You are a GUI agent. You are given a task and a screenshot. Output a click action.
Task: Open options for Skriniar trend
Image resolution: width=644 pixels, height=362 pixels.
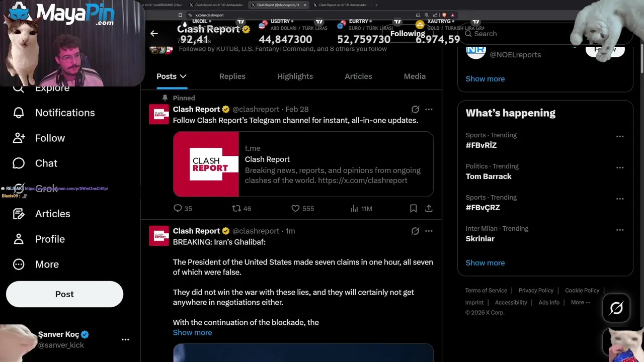tap(620, 230)
